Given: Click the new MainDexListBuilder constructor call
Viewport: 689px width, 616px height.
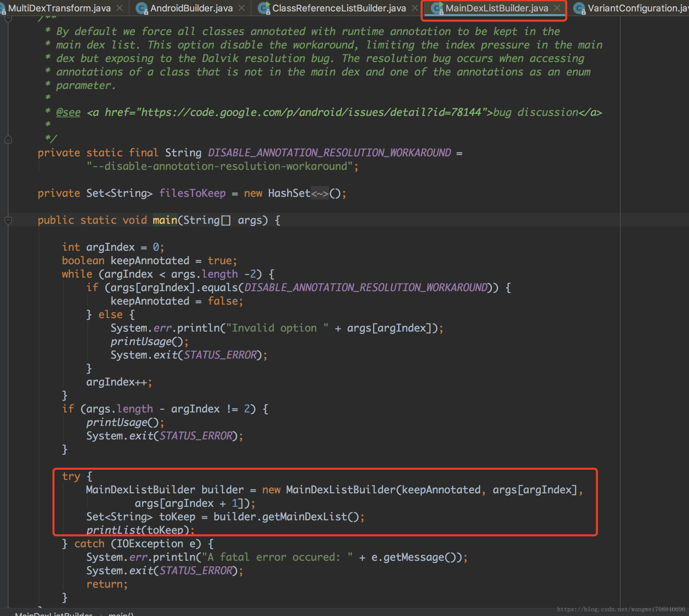Looking at the screenshot, I should 423,490.
